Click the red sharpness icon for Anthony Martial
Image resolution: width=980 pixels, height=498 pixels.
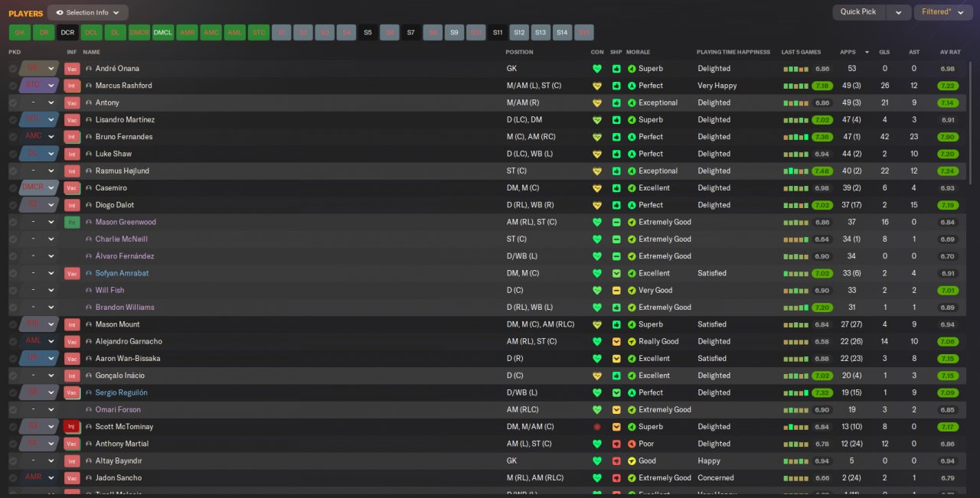(616, 444)
